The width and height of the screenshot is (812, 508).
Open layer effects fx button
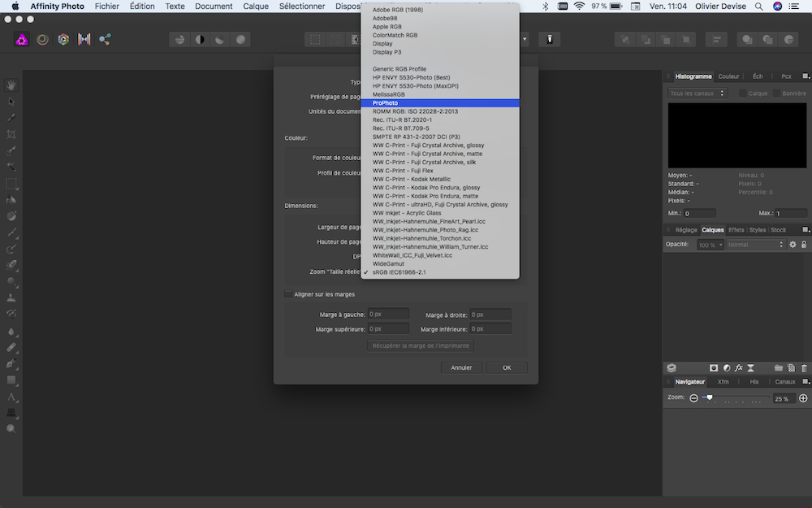(738, 368)
